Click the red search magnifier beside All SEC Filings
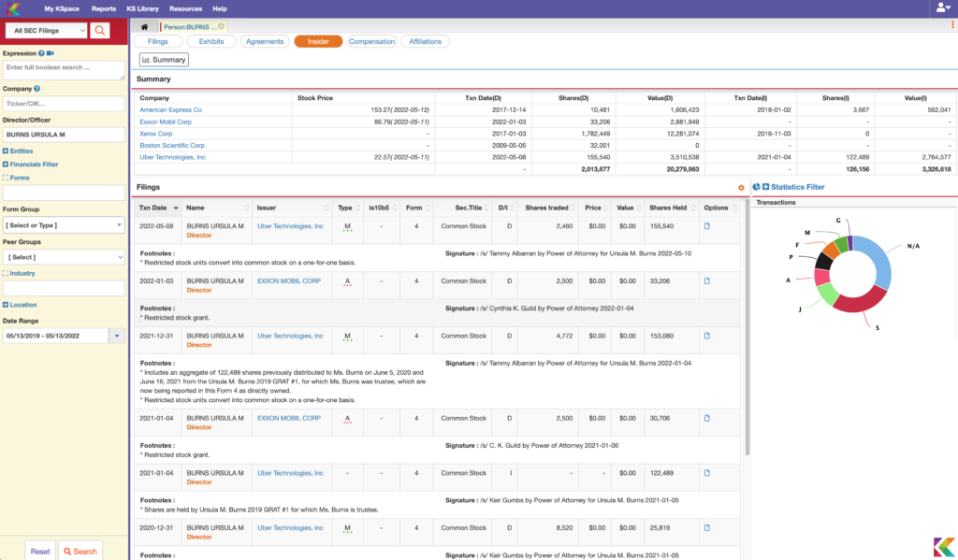 101,30
